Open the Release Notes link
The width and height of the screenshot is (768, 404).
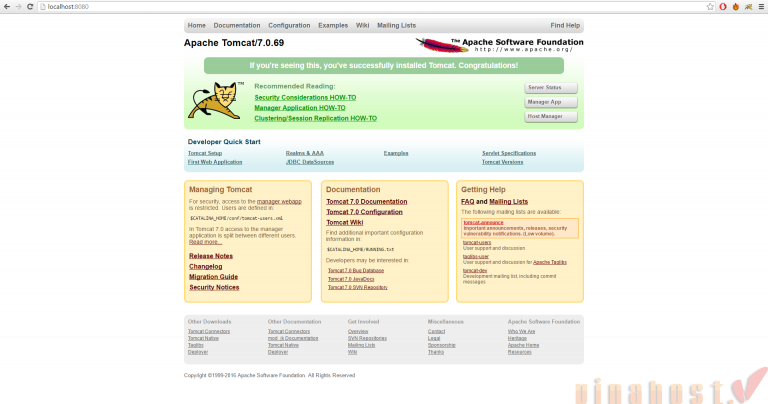coord(210,256)
